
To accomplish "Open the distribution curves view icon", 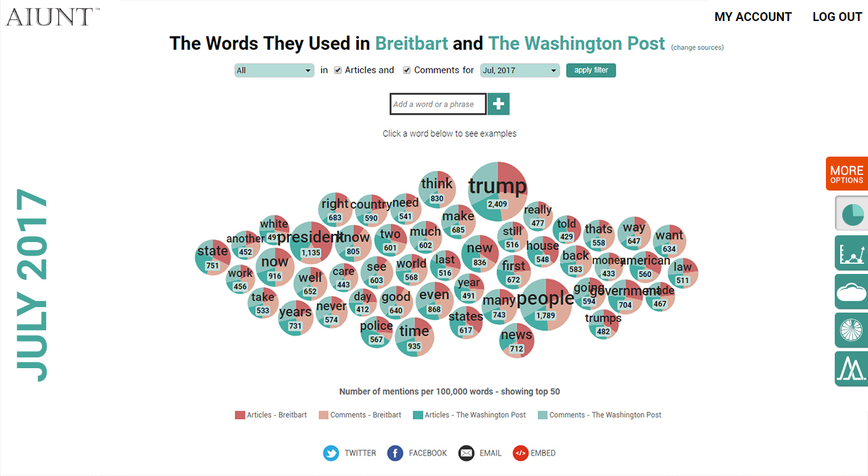I will click(x=852, y=369).
